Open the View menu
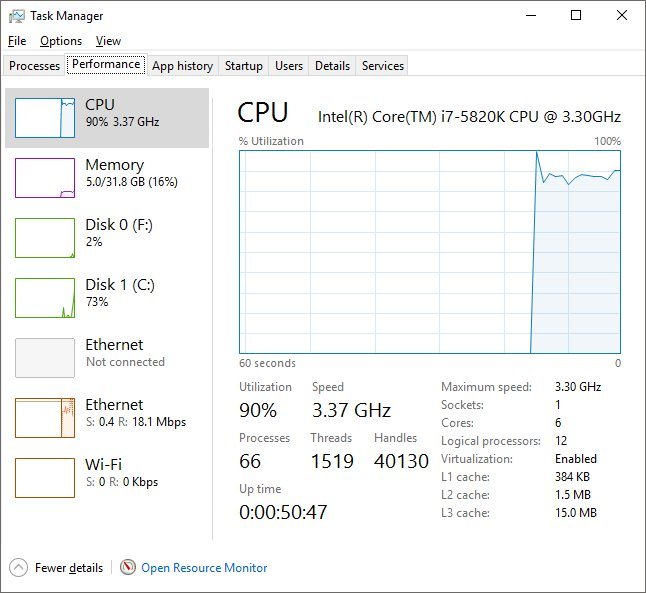This screenshot has height=593, width=646. [108, 41]
